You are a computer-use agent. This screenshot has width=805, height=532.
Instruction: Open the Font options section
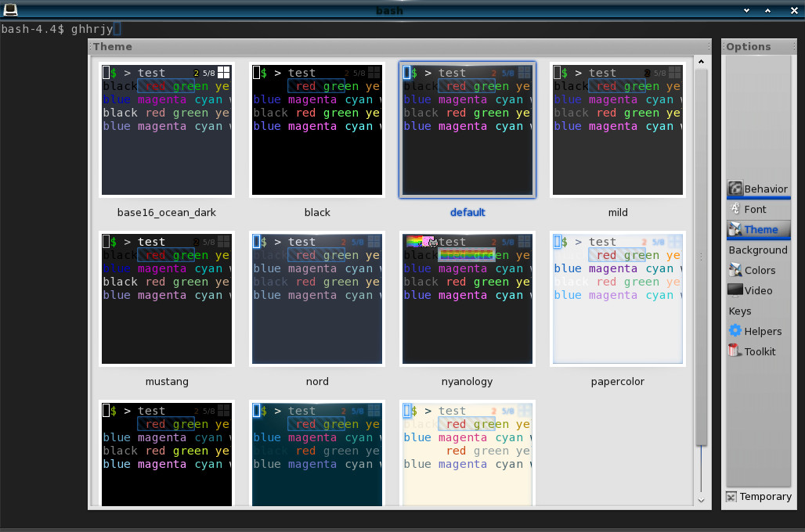tap(758, 210)
